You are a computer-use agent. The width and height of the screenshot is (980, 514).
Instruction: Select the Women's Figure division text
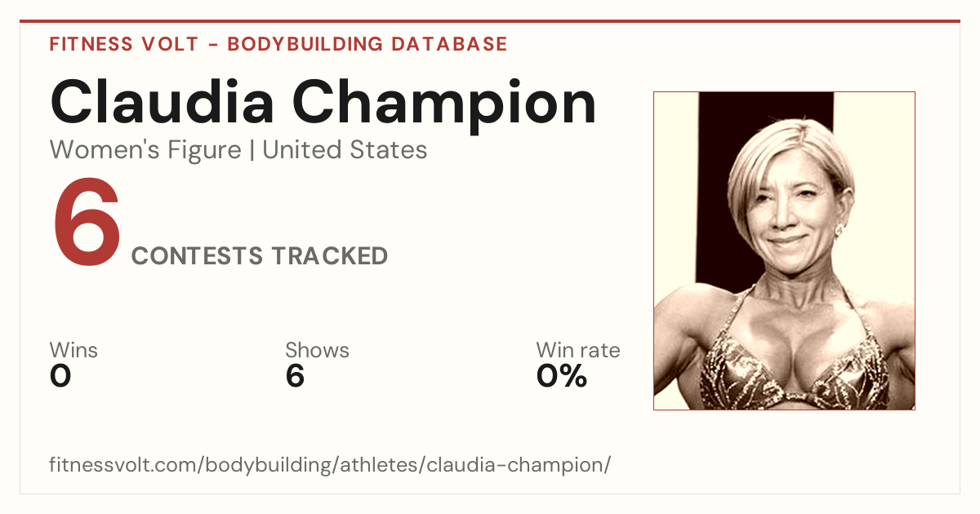(x=145, y=150)
